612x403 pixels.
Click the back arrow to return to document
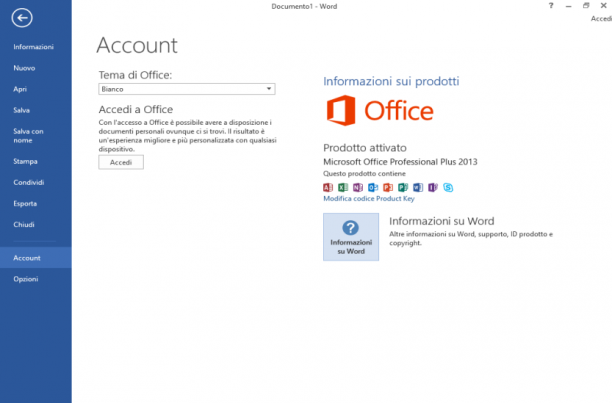[x=22, y=18]
